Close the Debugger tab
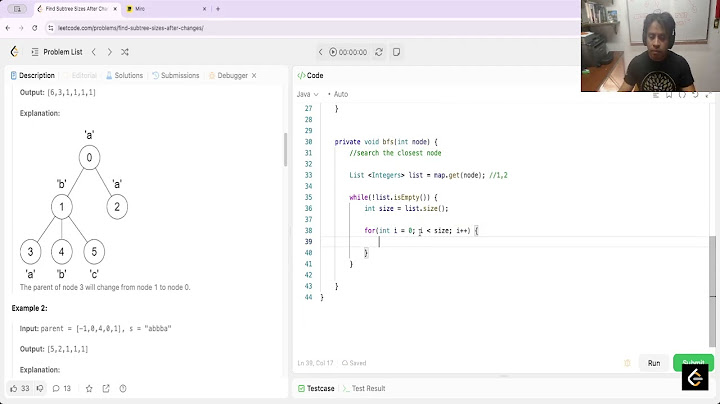Screen dimensions: 720x404 pos(254,75)
